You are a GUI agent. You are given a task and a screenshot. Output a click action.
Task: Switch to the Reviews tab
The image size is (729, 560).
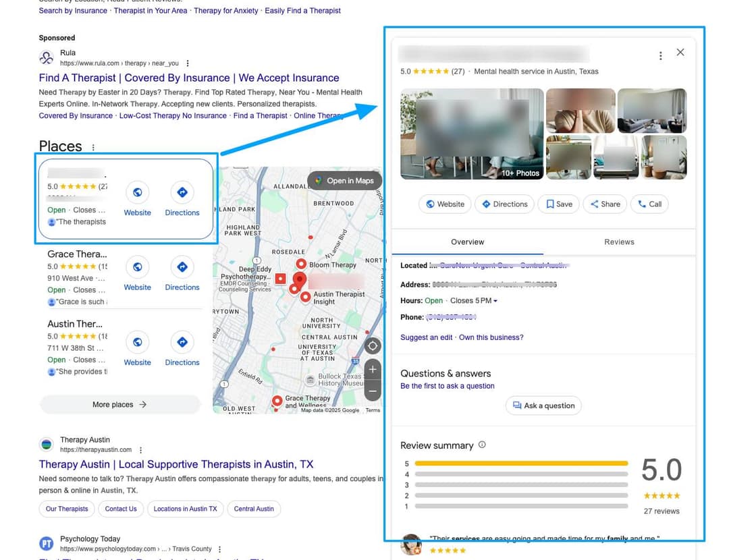(618, 242)
